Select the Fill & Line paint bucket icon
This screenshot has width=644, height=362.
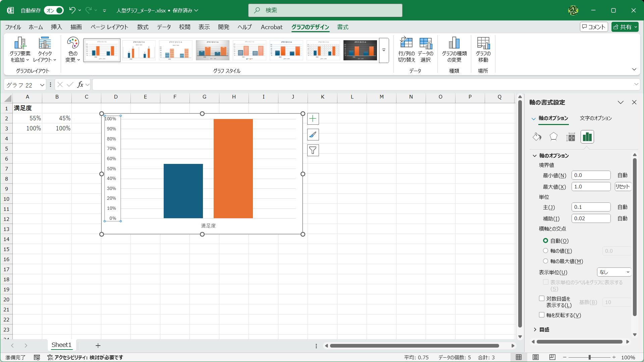click(x=537, y=137)
